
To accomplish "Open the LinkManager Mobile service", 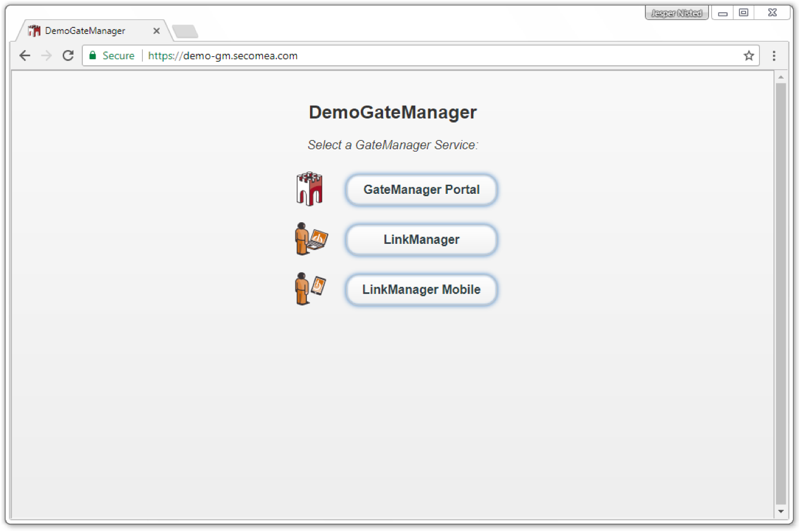I will pyautogui.click(x=421, y=290).
